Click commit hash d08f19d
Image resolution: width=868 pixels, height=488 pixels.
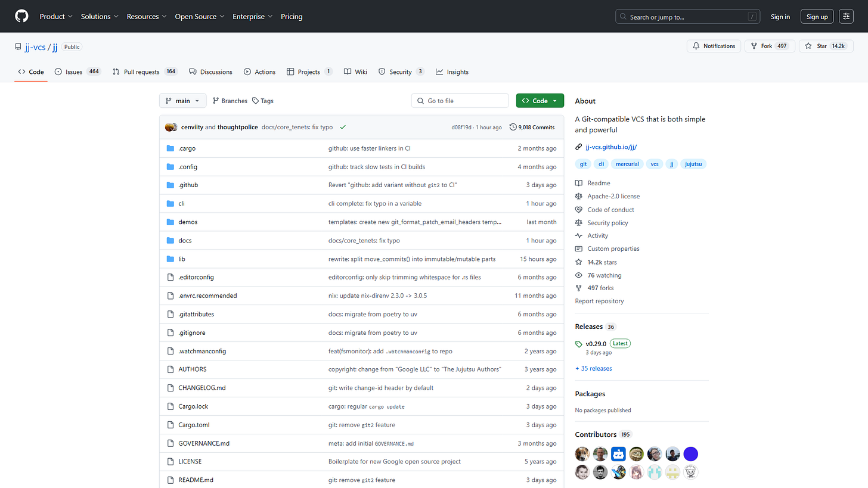[461, 128]
